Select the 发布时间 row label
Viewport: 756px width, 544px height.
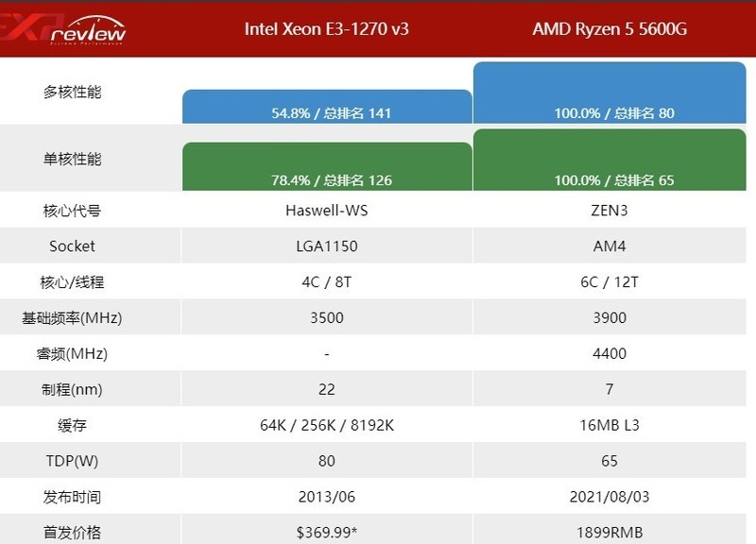point(73,497)
